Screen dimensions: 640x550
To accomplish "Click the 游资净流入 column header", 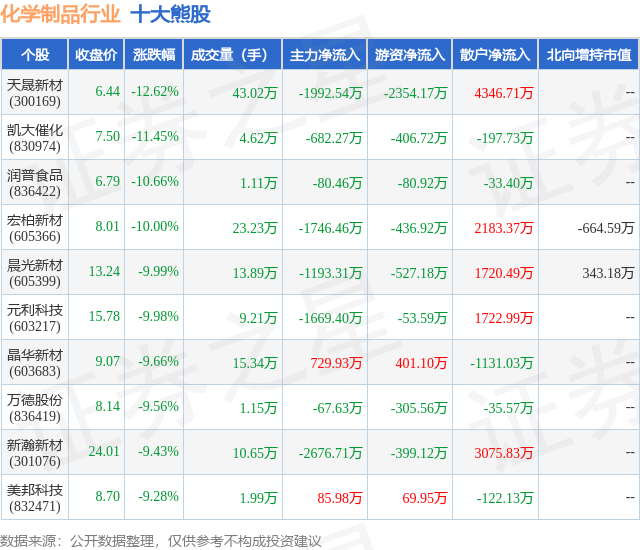I will coord(410,55).
